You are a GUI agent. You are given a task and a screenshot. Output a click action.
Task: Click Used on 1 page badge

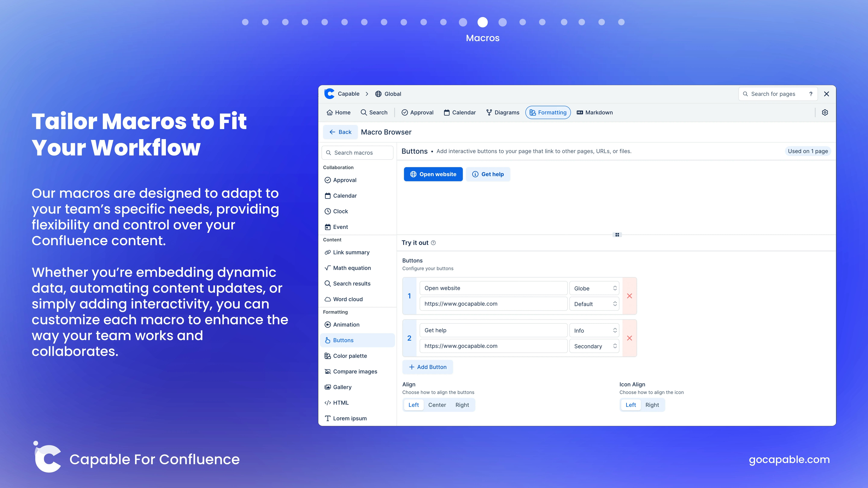coord(808,151)
